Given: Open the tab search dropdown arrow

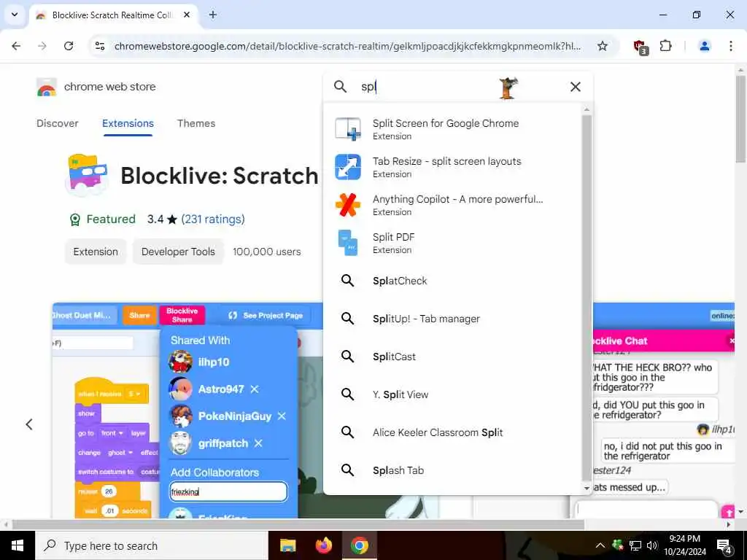Looking at the screenshot, I should [x=15, y=15].
